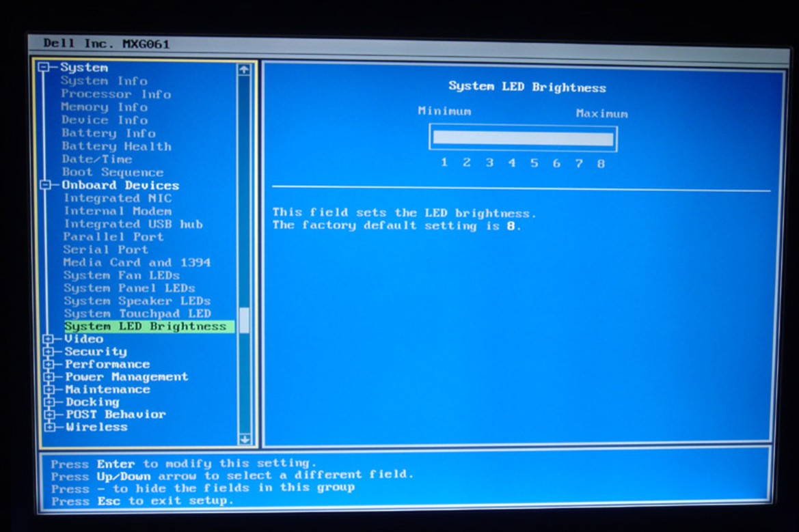The image size is (799, 532).
Task: Click the scroll down arrow in tree panel
Action: click(x=245, y=439)
